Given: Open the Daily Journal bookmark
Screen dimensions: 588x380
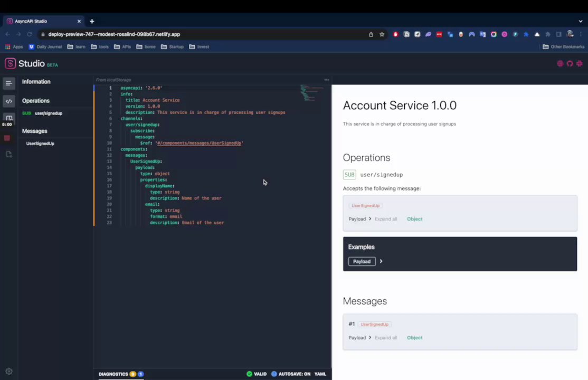Looking at the screenshot, I should (x=45, y=47).
